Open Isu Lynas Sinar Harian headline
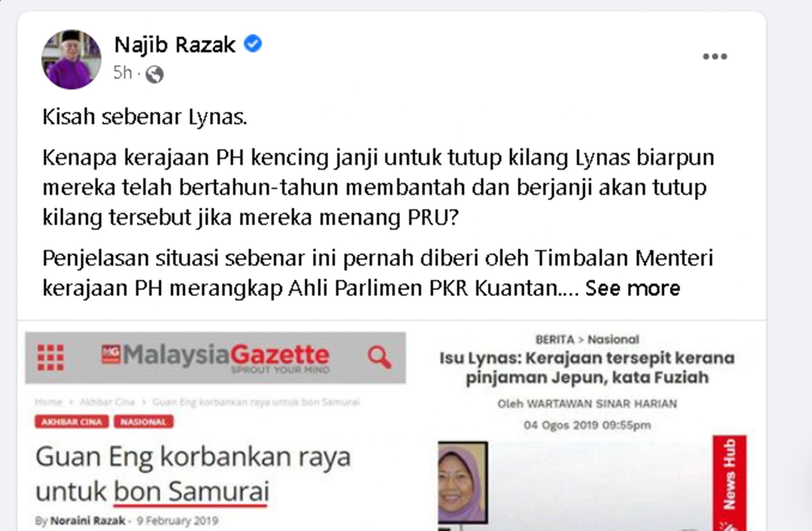812x531 pixels. pyautogui.click(x=587, y=368)
